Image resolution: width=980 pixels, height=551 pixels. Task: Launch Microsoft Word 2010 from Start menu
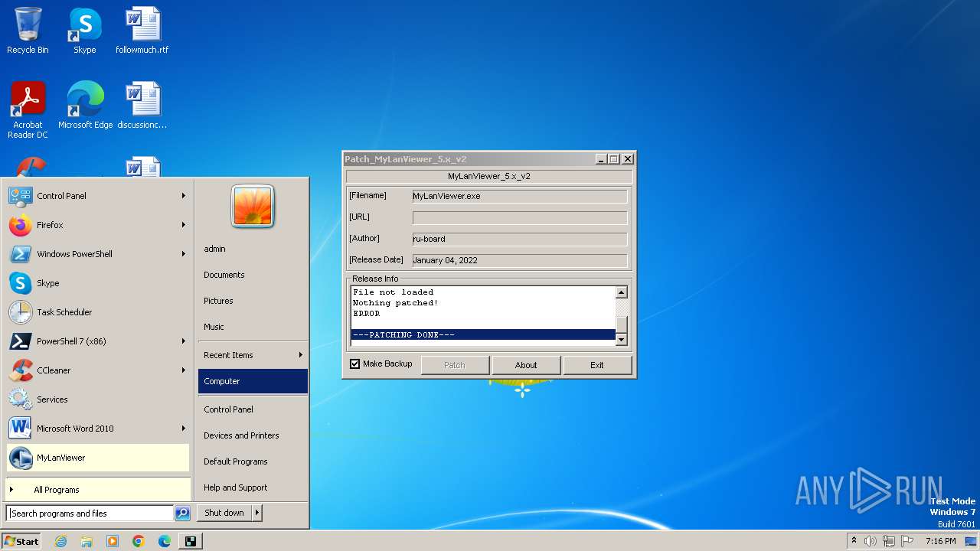tap(97, 429)
